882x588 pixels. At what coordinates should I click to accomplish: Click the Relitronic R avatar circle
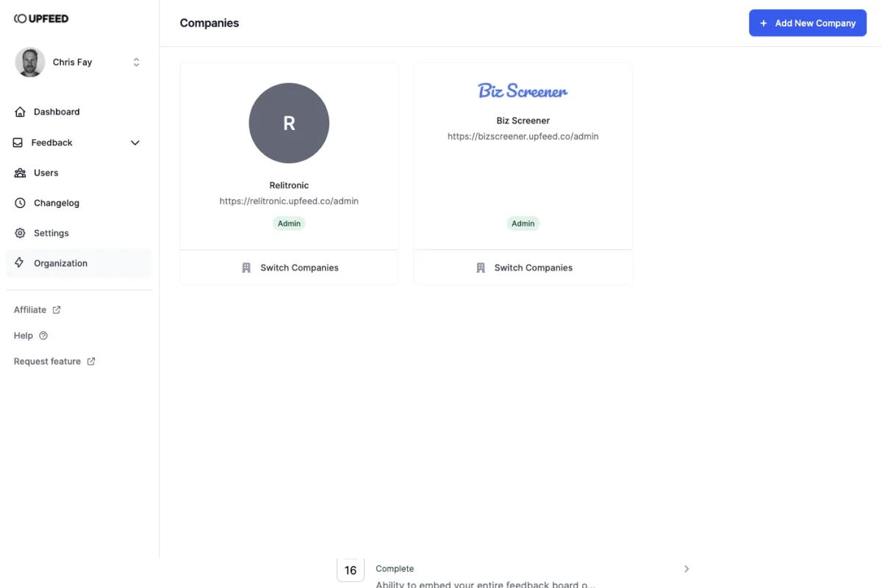coord(289,123)
